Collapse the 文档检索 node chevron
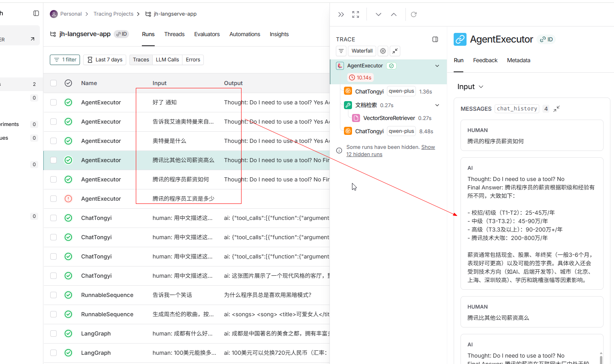The height and width of the screenshot is (364, 614). tap(437, 105)
